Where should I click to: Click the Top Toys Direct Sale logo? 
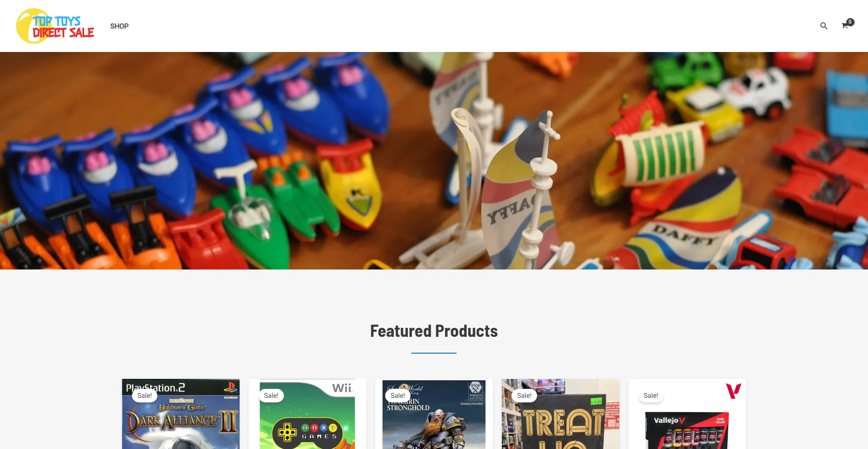(55, 26)
